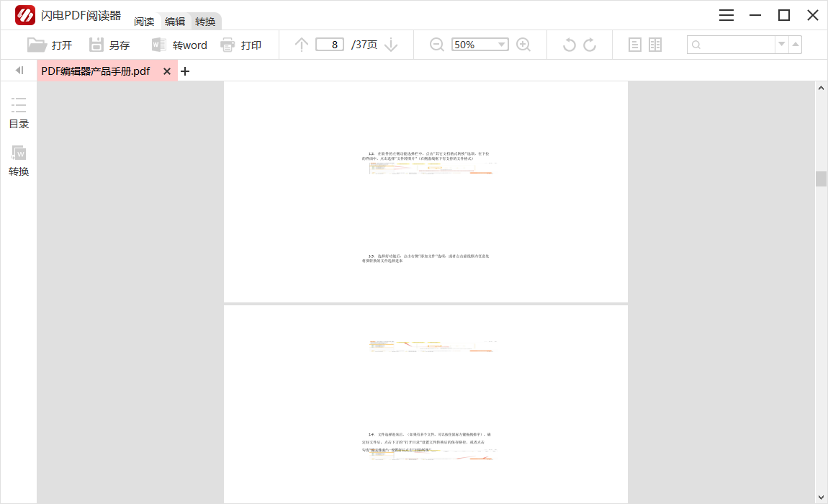Click the zoom out magnifier icon
Image resolution: width=828 pixels, height=504 pixels.
pos(437,45)
